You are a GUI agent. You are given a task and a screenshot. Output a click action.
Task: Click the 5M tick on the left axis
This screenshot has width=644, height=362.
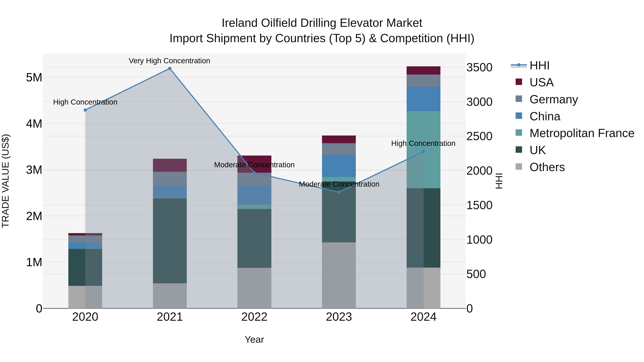(34, 77)
